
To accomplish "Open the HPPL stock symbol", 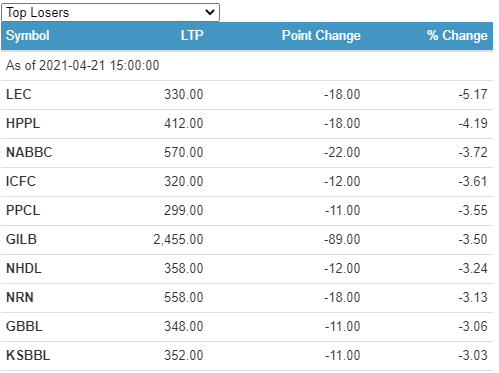I will tap(23, 123).
